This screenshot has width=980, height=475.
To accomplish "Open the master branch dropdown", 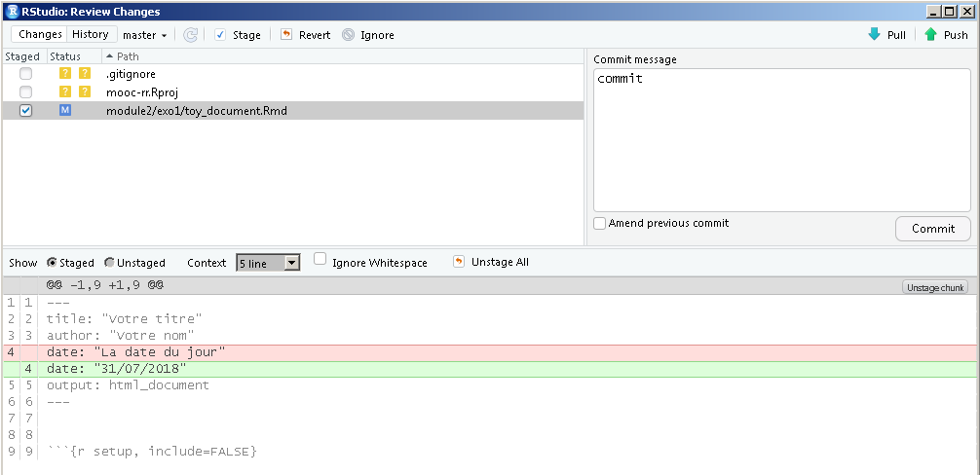I will (144, 35).
